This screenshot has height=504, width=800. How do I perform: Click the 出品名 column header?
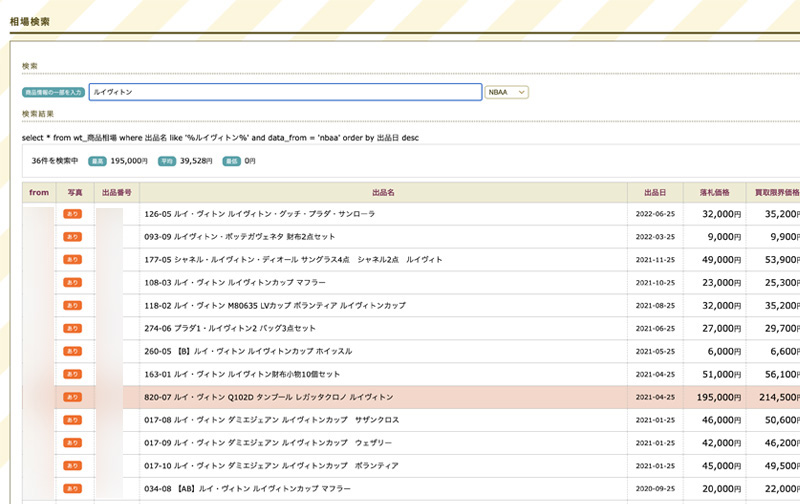(x=383, y=192)
